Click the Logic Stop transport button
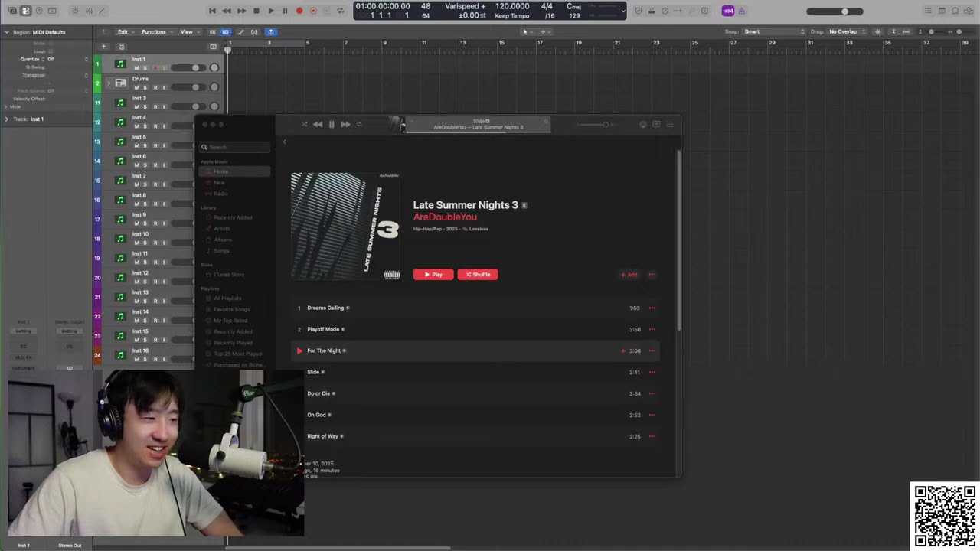Screen dimensions: 980x551 (x=256, y=11)
